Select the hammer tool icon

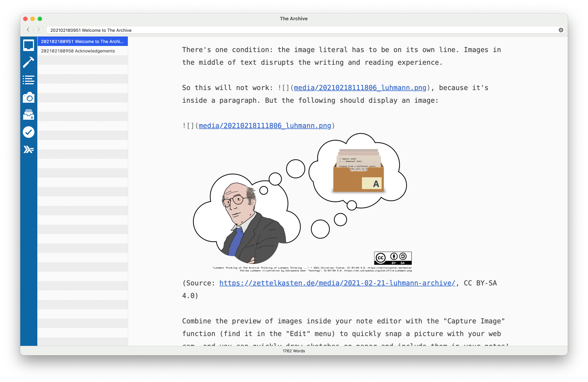click(x=29, y=62)
